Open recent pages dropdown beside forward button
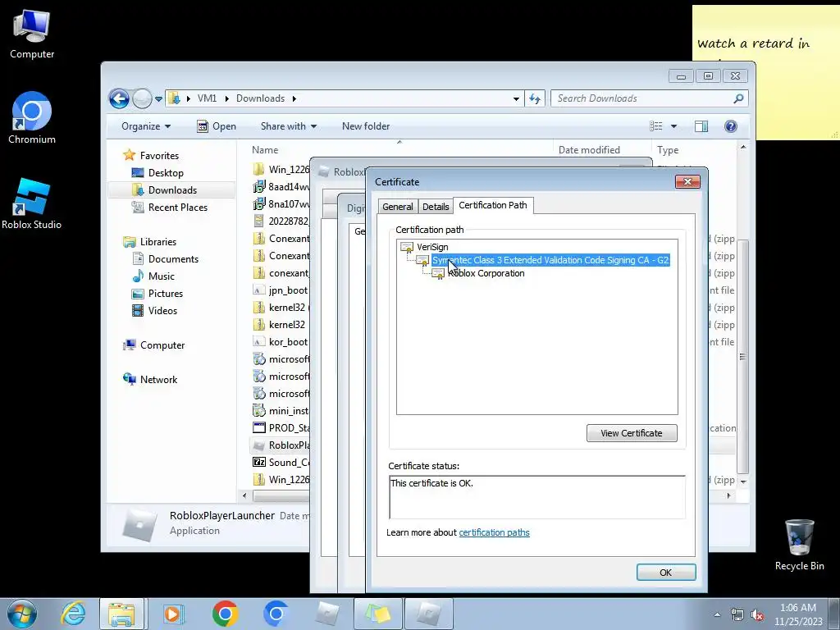 pyautogui.click(x=158, y=99)
